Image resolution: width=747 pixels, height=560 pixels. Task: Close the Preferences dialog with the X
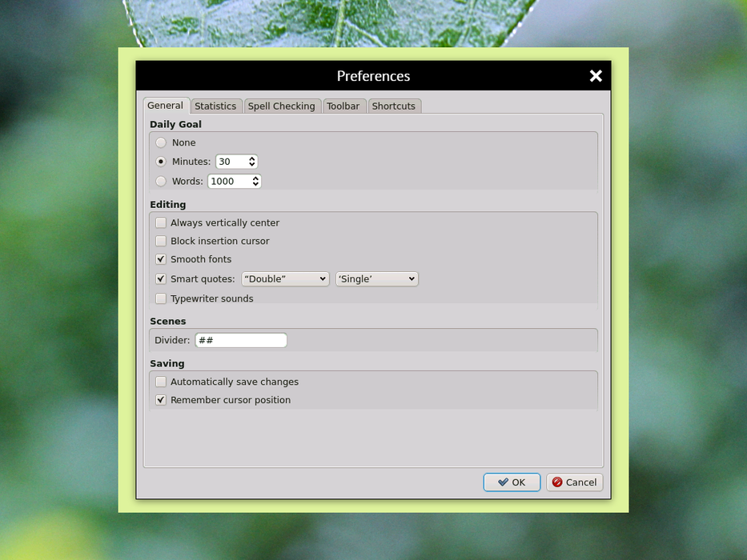click(x=596, y=76)
